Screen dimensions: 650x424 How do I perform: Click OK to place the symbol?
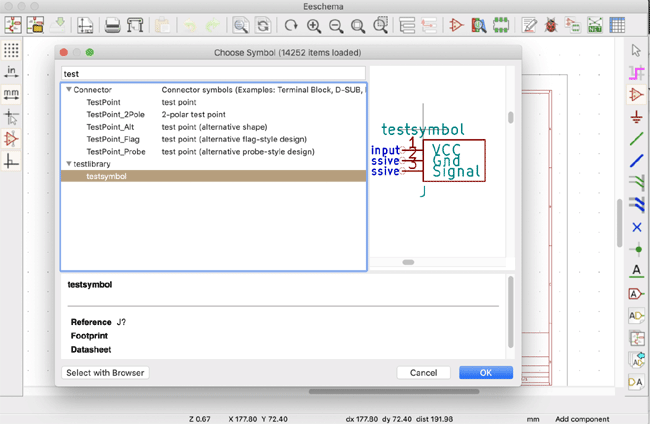pyautogui.click(x=486, y=373)
